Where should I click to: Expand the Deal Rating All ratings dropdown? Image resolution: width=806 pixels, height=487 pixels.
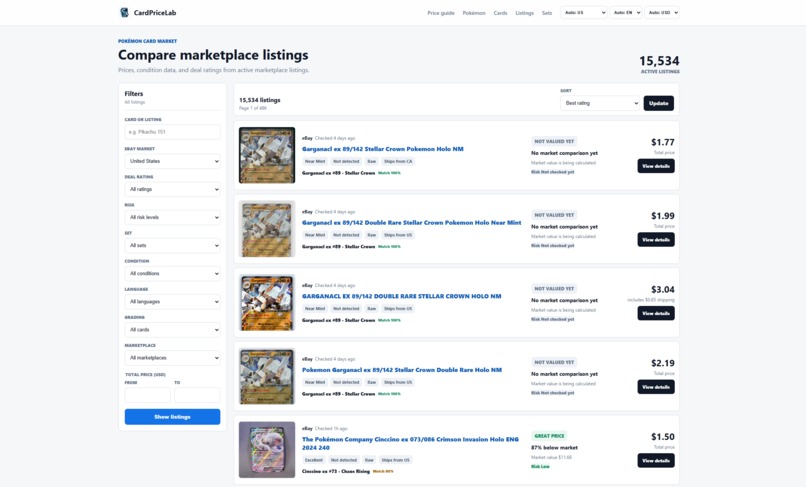tap(172, 189)
